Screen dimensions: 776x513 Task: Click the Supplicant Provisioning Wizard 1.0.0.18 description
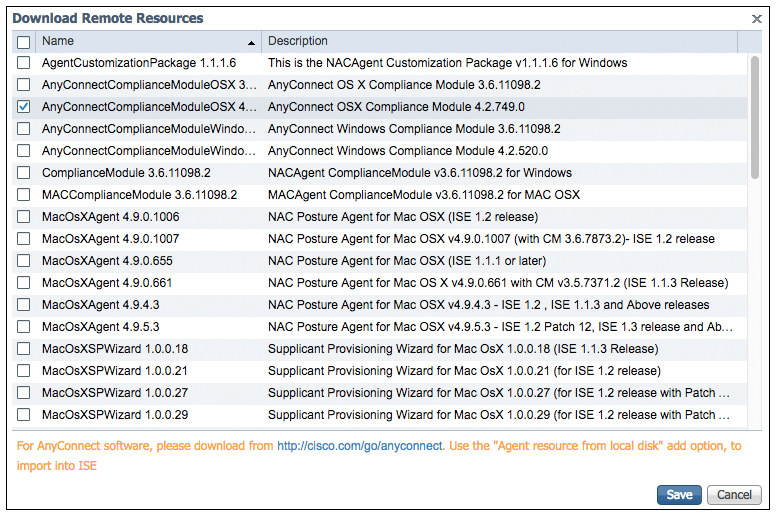click(463, 349)
